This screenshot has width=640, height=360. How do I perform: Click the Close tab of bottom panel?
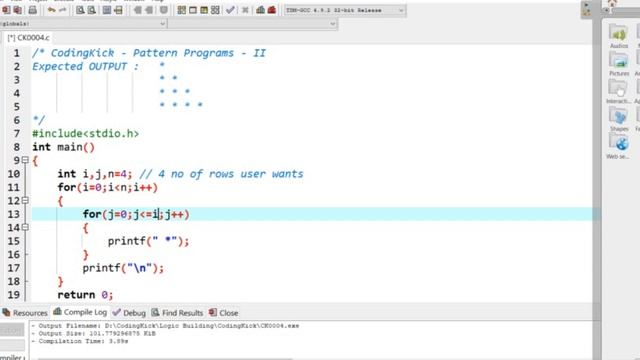point(224,313)
